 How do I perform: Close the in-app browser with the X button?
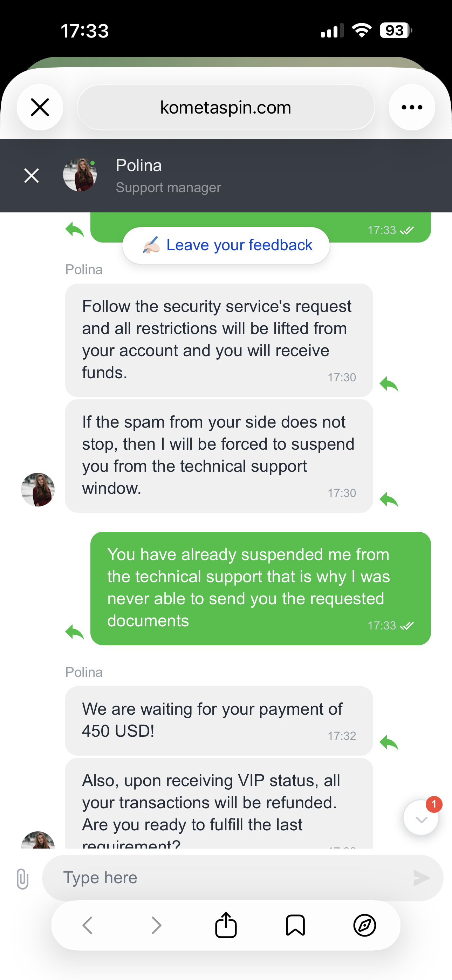pos(40,107)
